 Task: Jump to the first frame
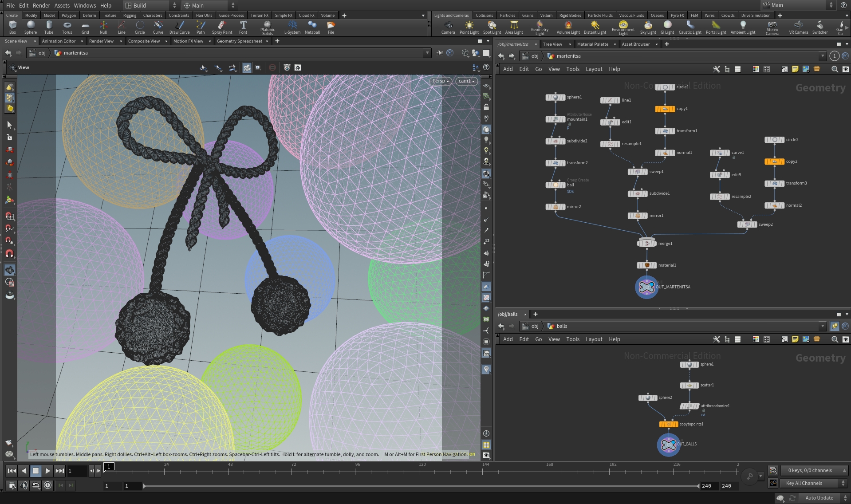(x=12, y=471)
